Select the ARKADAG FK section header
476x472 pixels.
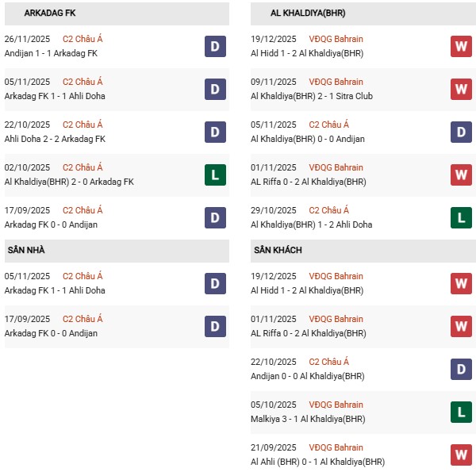click(51, 13)
